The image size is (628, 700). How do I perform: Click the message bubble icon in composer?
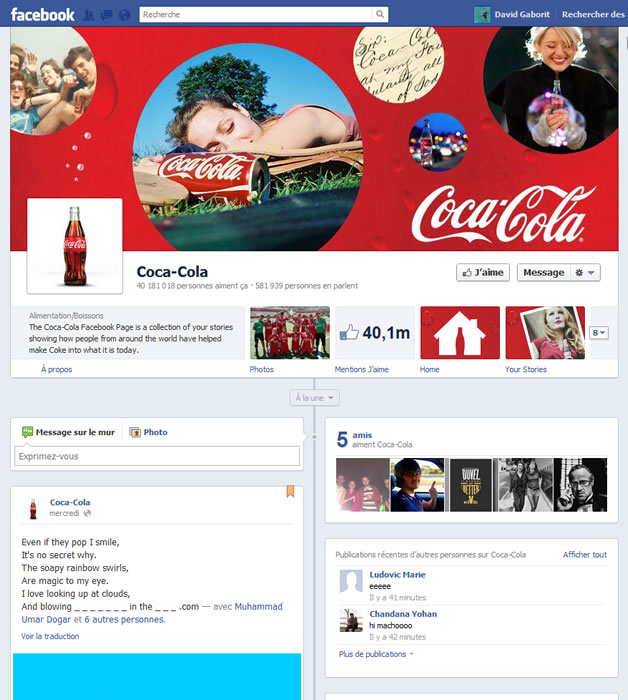pos(27,432)
